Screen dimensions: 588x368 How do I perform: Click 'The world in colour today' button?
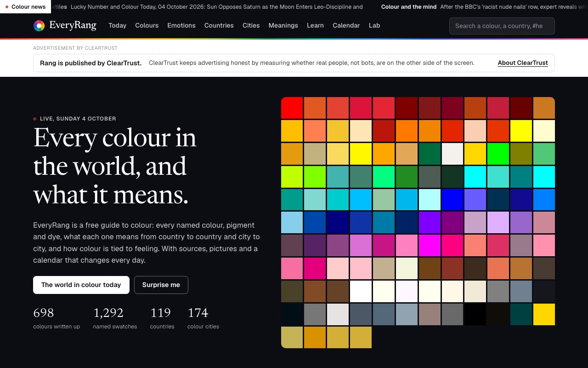(x=81, y=285)
